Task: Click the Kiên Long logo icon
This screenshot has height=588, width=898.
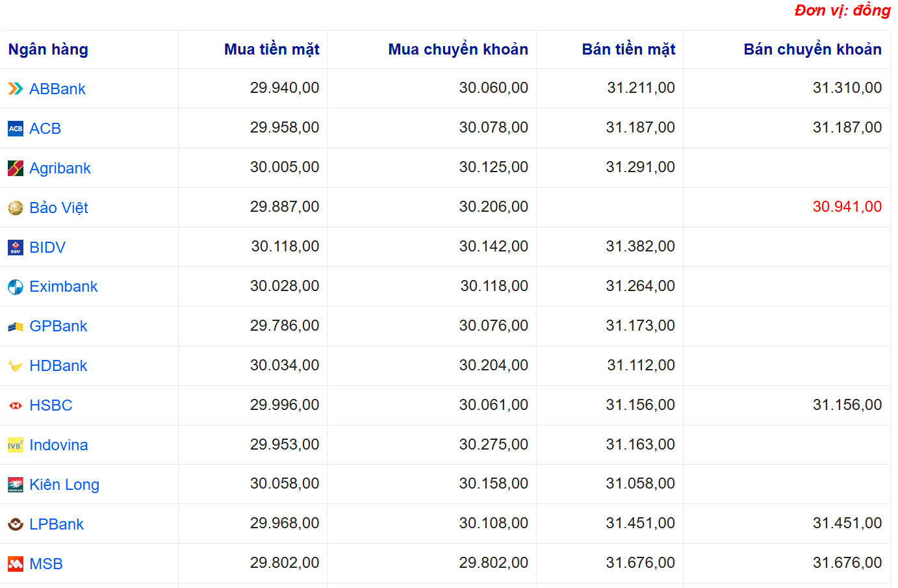Action: click(x=16, y=485)
